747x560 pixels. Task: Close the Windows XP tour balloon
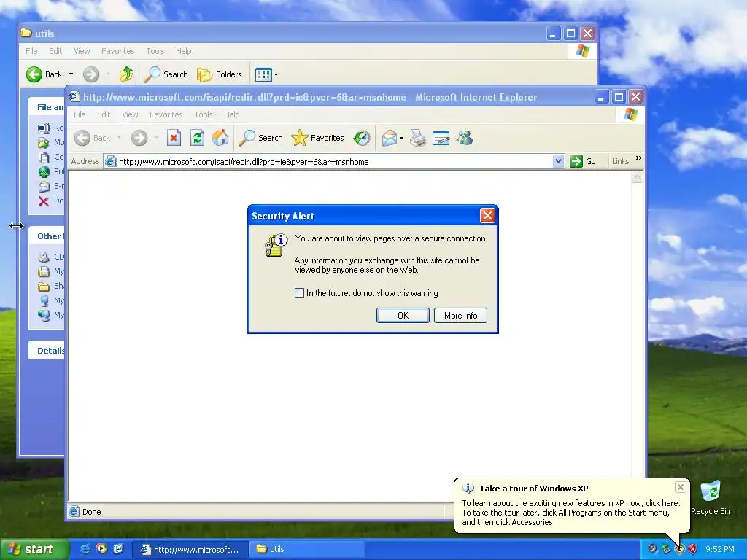click(x=681, y=487)
